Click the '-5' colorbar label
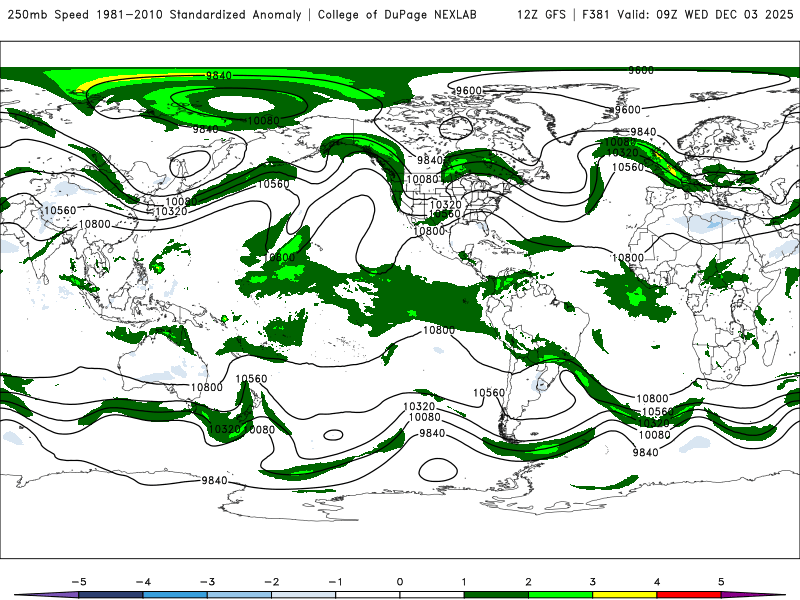This screenshot has width=800, height=600. pyautogui.click(x=79, y=582)
